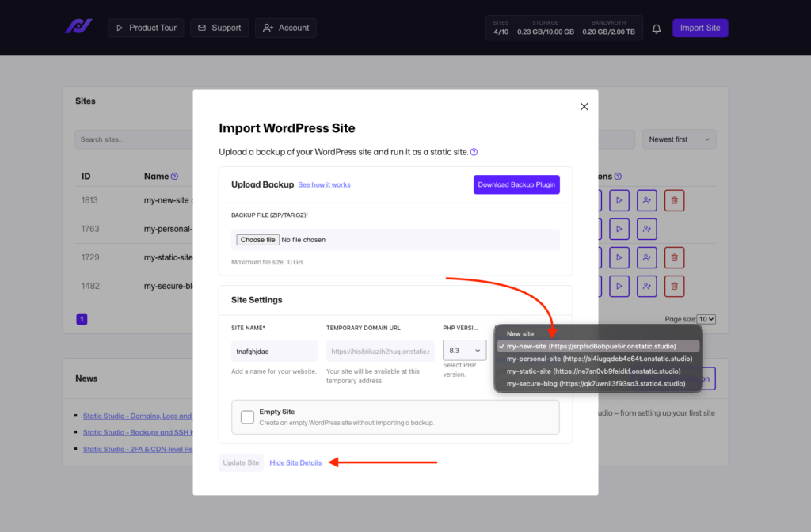Open the tooltip icon after 'run it as a static site'
The height and width of the screenshot is (532, 811).
tap(473, 150)
